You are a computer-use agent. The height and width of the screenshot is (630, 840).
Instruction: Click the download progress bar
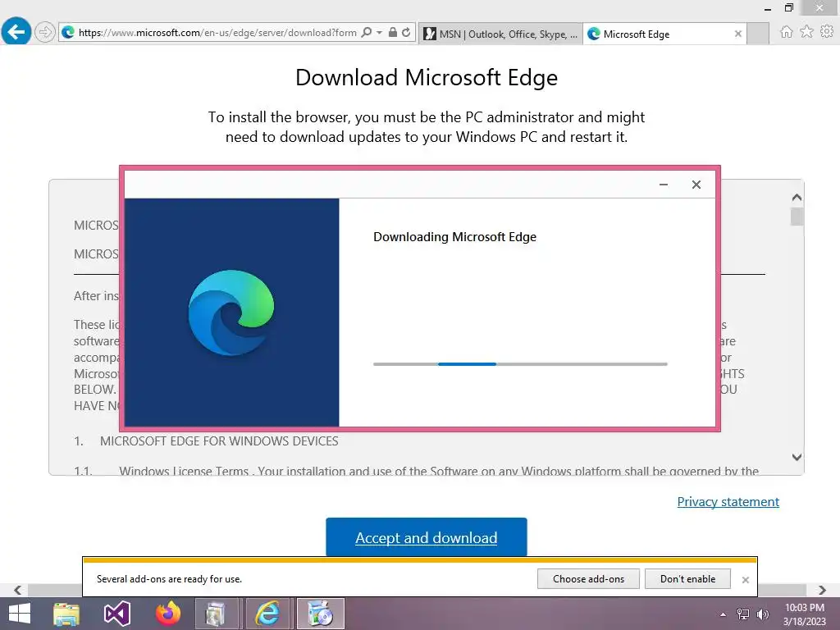pyautogui.click(x=520, y=363)
